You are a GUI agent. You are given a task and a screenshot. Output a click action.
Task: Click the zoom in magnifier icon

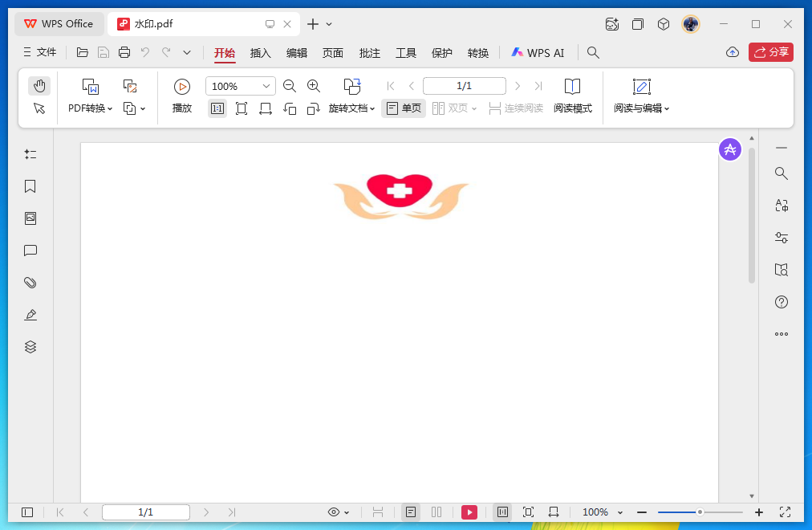(314, 86)
